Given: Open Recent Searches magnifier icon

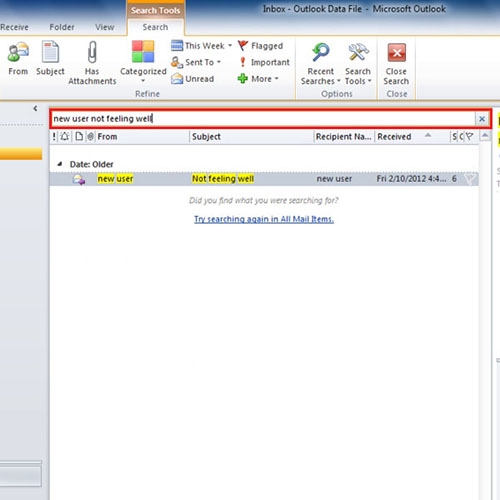Looking at the screenshot, I should [x=321, y=52].
